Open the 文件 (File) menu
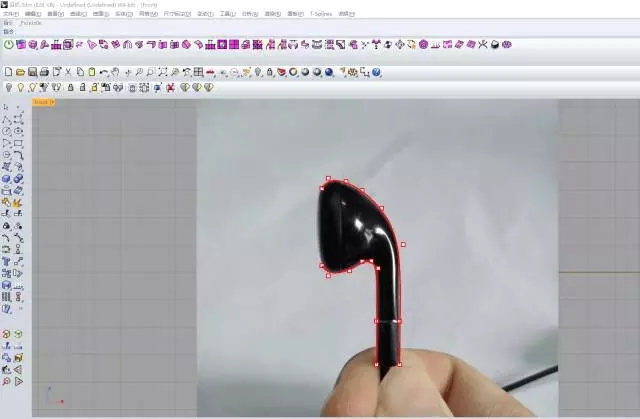 click(11, 14)
